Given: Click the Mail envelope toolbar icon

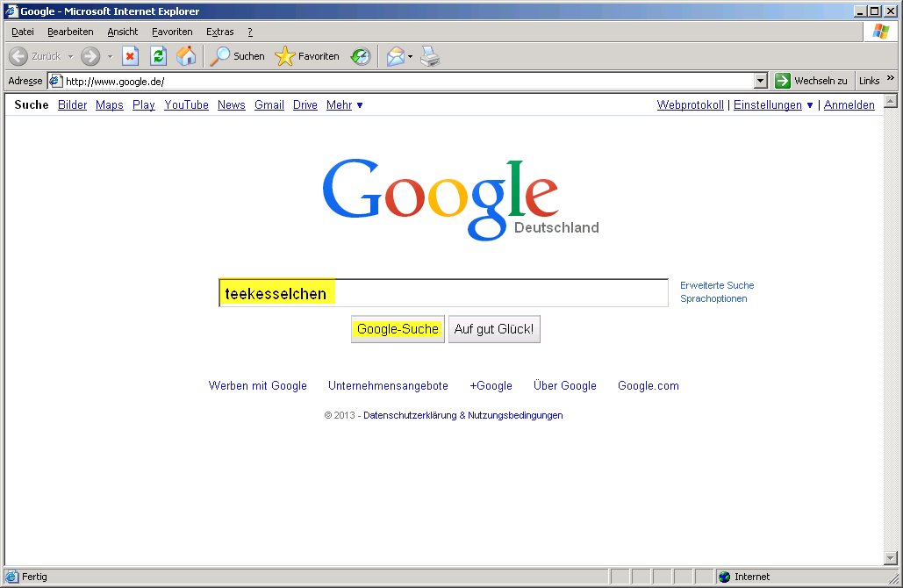Looking at the screenshot, I should pos(396,56).
